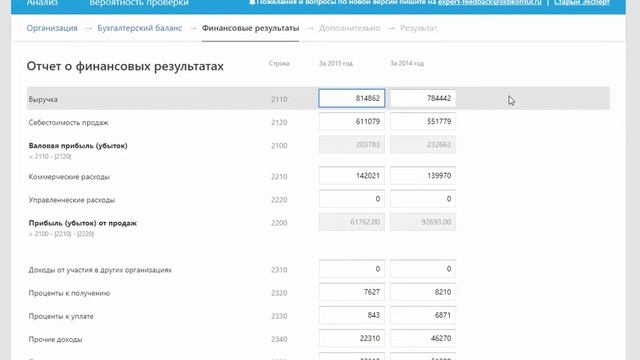Click the formula hint = 2110 - |2120|
This screenshot has width=640, height=360.
[50, 156]
